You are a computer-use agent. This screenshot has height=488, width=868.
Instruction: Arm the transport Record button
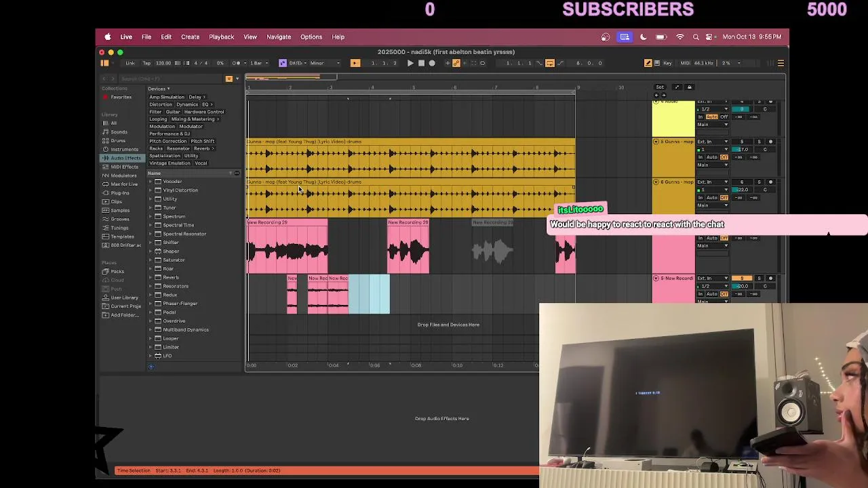(432, 63)
